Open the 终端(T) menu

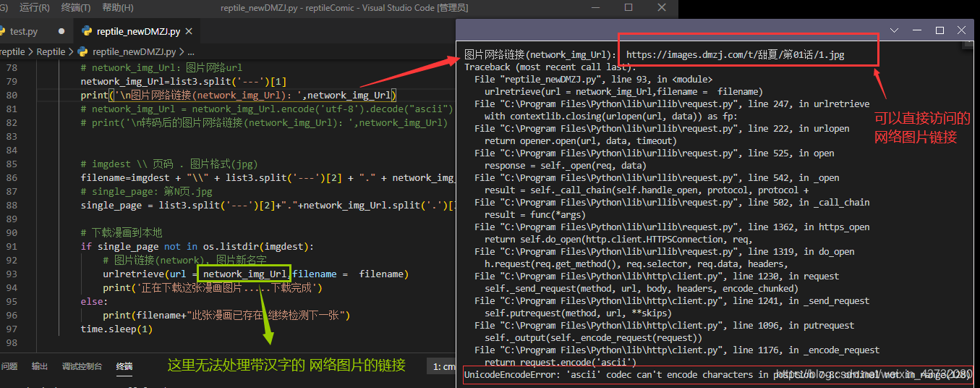point(76,7)
